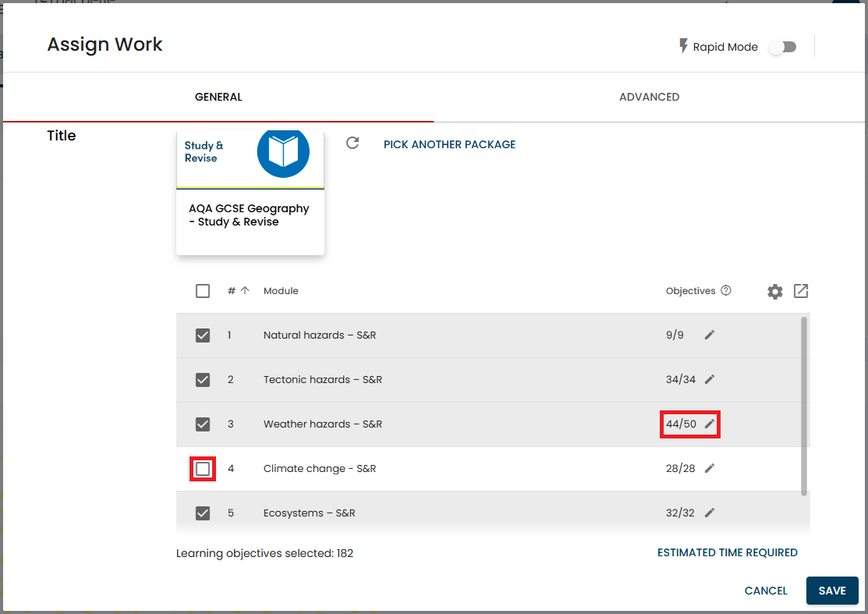Switch to the Advanced tab
868x614 pixels.
coord(649,98)
